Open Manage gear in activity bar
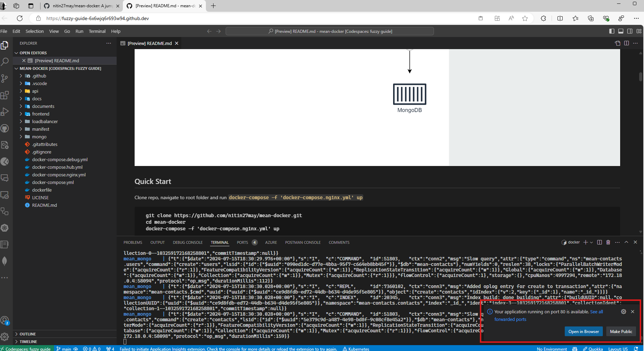 click(4, 336)
